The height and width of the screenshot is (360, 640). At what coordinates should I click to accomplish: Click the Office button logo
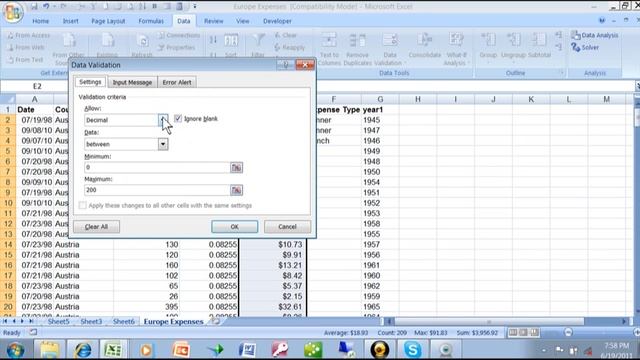[x=12, y=11]
